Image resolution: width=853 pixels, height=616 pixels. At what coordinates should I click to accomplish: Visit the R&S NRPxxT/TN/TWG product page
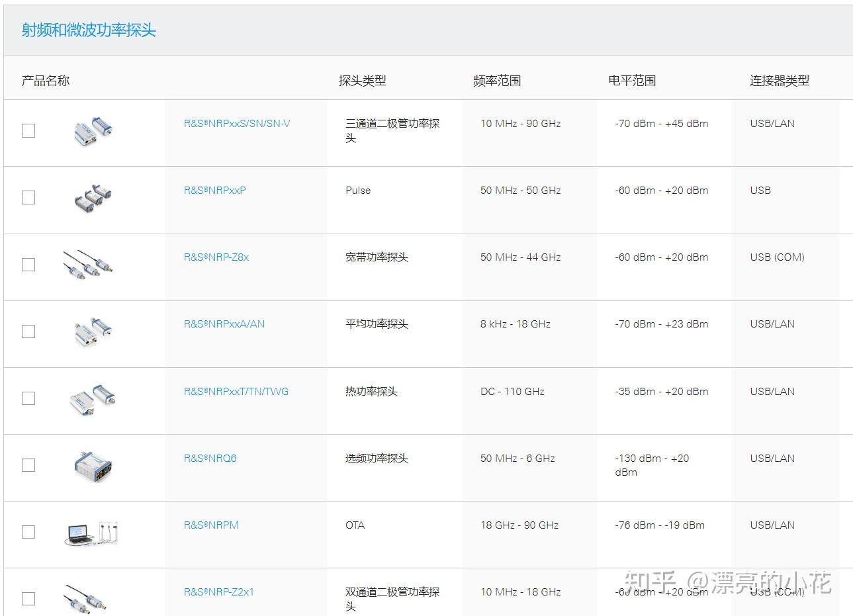pyautogui.click(x=236, y=392)
